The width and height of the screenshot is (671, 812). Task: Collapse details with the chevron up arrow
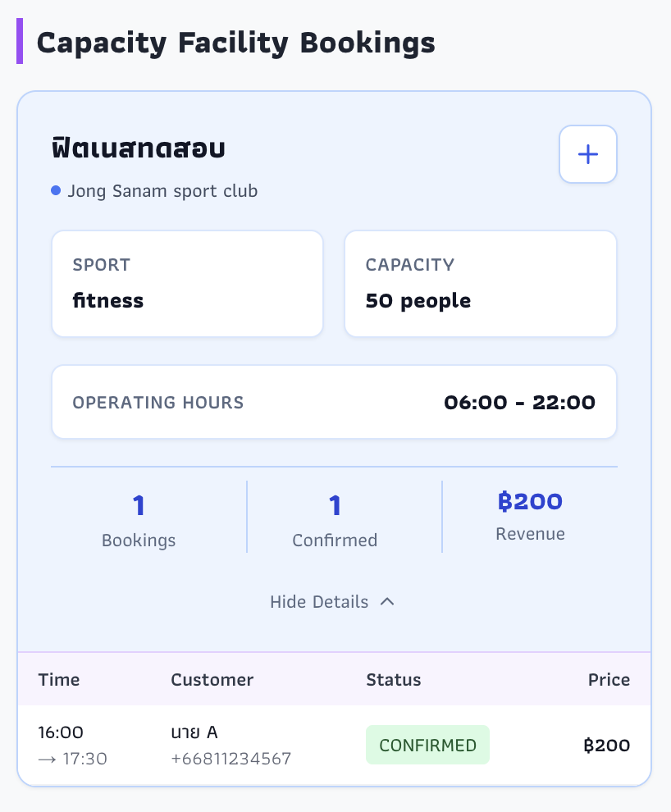[x=388, y=601]
